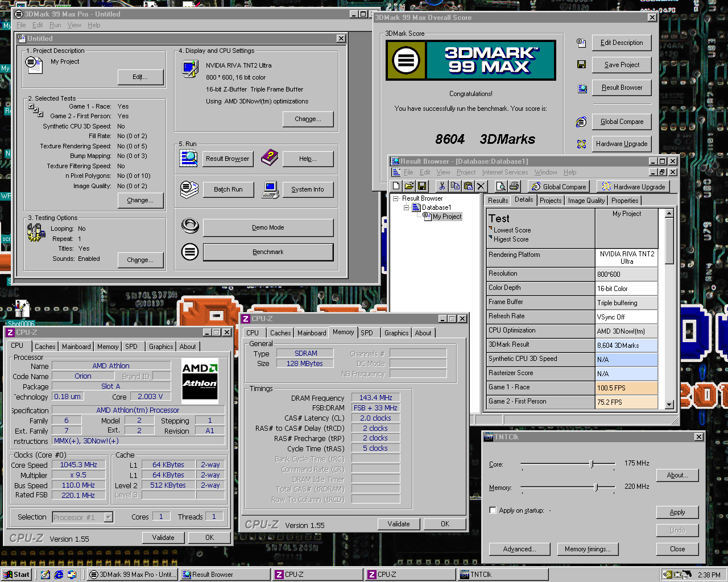Viewport: 728px width, 582px height.
Task: Open the Graphics tab in CPU-Z CPU window
Action: click(x=161, y=347)
